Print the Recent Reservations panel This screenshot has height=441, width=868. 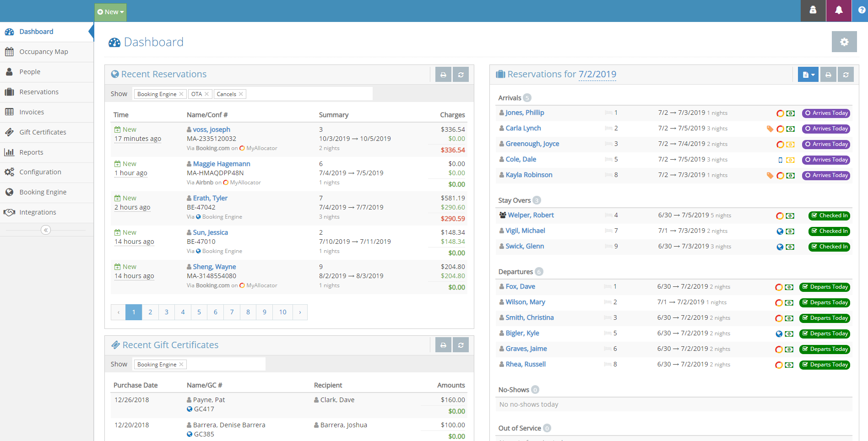443,75
